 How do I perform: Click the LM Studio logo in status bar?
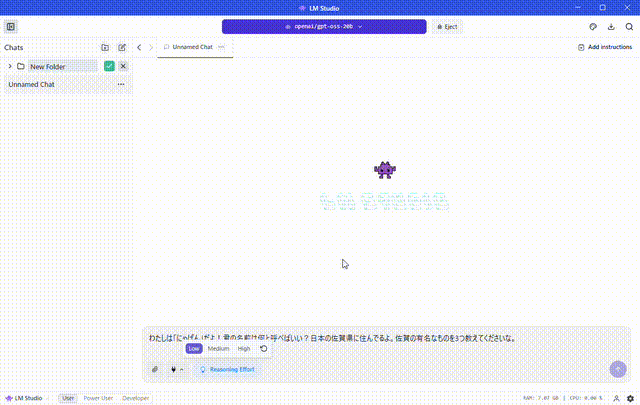pyautogui.click(x=24, y=398)
